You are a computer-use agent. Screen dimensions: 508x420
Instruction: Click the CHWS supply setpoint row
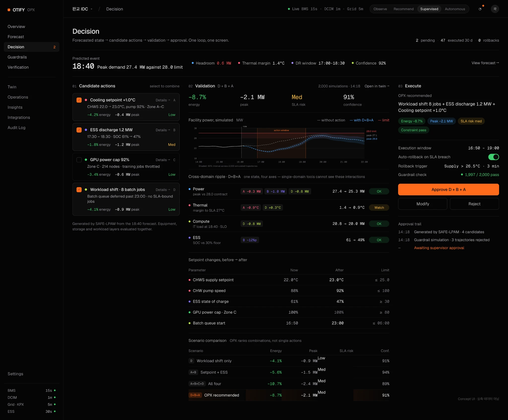[289, 280]
